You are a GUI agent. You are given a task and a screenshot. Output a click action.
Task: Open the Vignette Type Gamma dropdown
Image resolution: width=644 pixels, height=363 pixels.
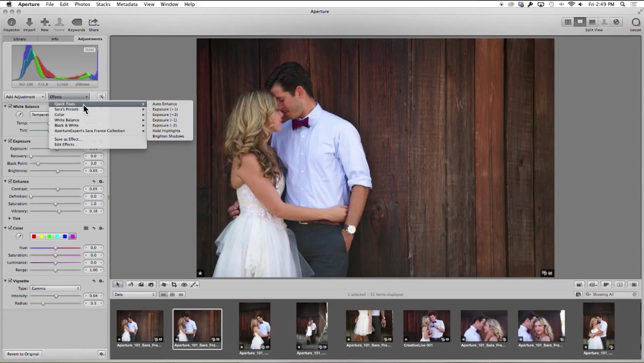tap(55, 288)
